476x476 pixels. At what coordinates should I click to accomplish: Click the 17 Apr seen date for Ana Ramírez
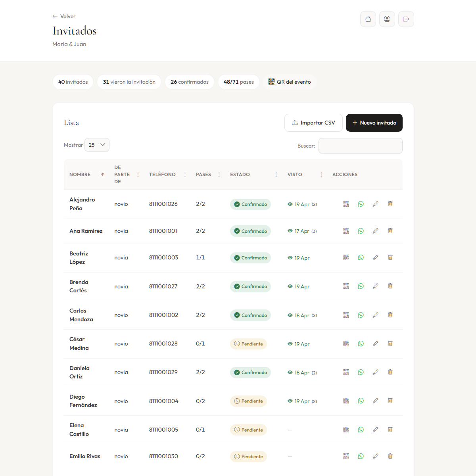[x=302, y=231]
